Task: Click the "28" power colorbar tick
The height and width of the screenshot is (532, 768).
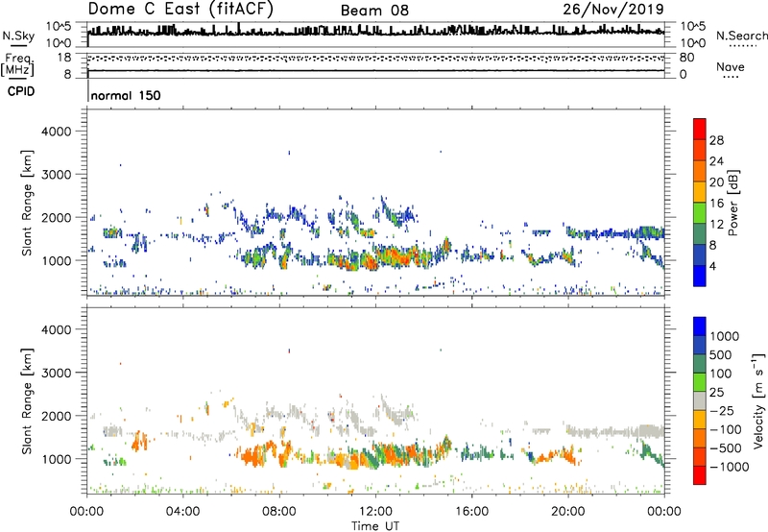Action: tap(716, 140)
